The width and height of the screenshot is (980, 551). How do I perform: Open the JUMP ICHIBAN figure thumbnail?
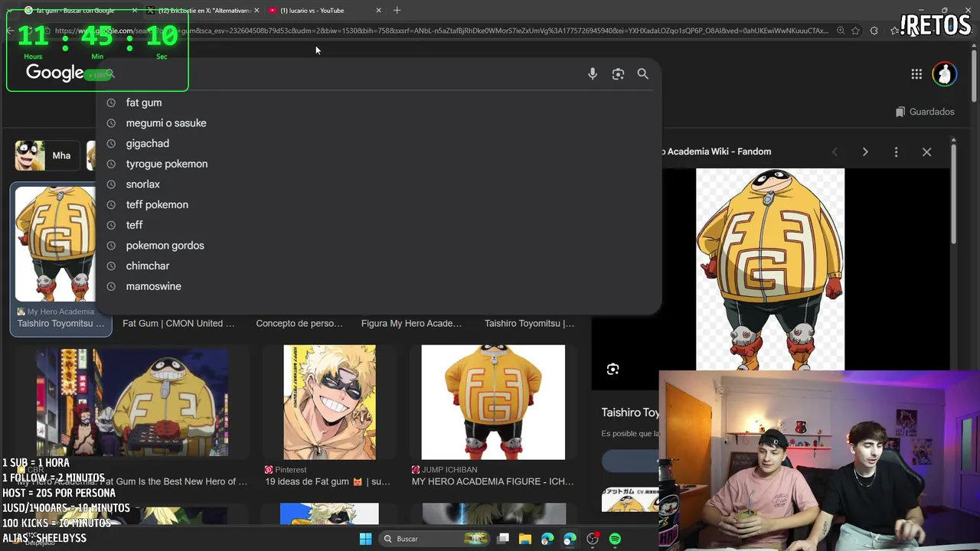pyautogui.click(x=493, y=403)
